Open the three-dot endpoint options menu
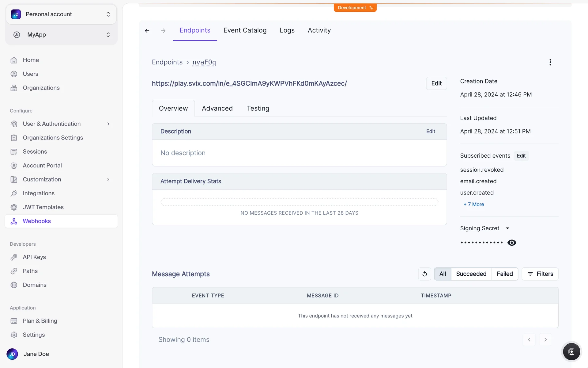 pos(550,62)
